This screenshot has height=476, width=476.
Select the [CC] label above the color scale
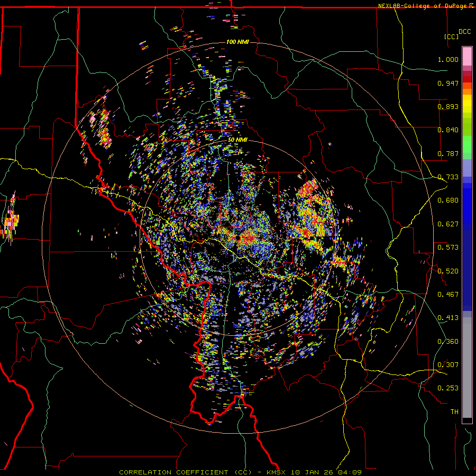tap(451, 36)
